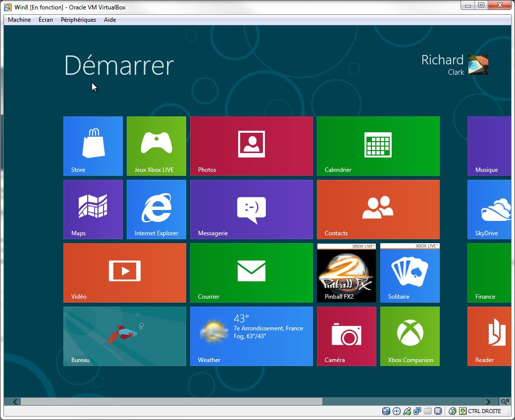Click the keyboard capture arrow icon
The height and width of the screenshot is (420, 515).
point(463,411)
